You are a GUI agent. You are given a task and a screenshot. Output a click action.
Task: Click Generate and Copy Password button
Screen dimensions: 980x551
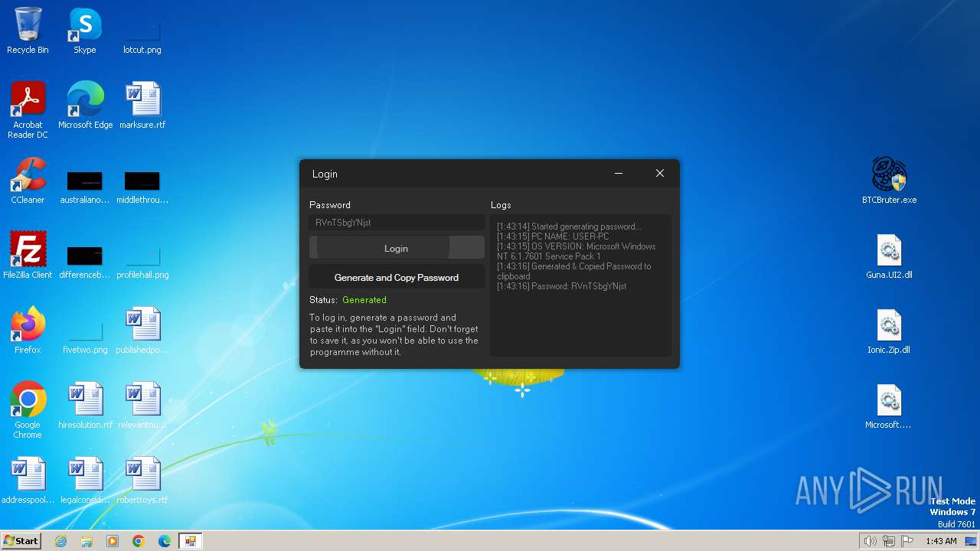click(397, 277)
